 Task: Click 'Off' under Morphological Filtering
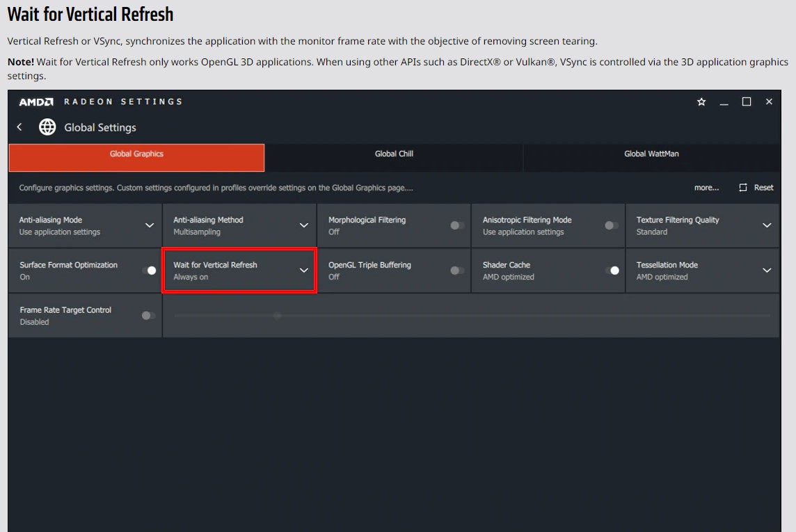coord(333,232)
